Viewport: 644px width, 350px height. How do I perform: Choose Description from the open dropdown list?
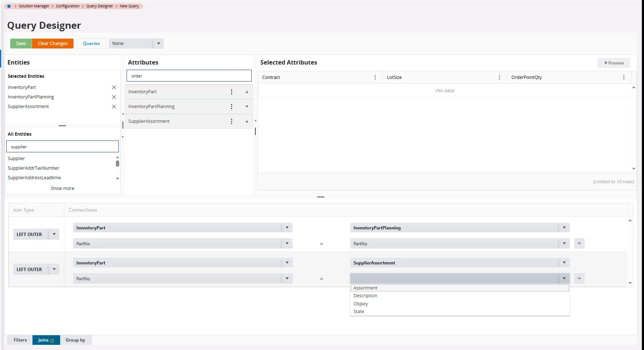[365, 296]
